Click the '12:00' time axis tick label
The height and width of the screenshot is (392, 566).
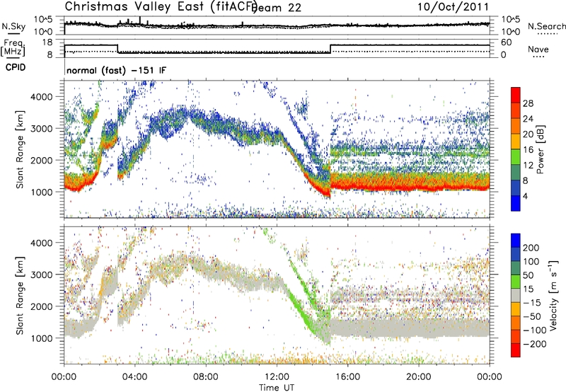(x=277, y=376)
